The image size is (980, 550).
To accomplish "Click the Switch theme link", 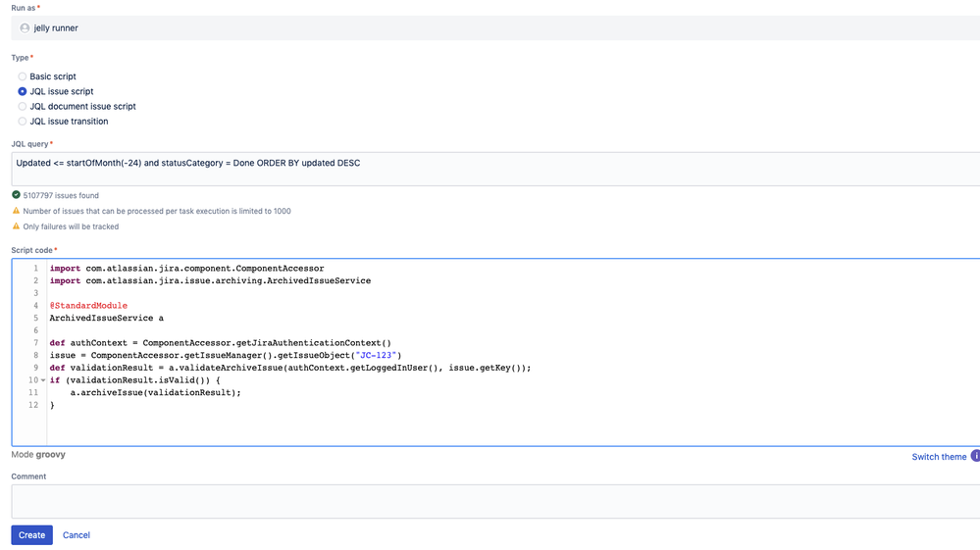I will coord(939,457).
